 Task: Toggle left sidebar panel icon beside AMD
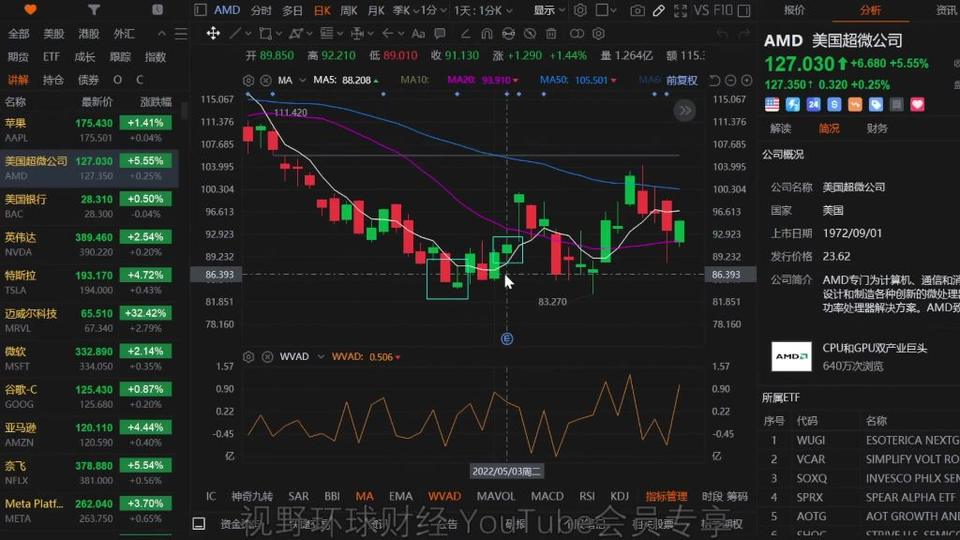200,10
